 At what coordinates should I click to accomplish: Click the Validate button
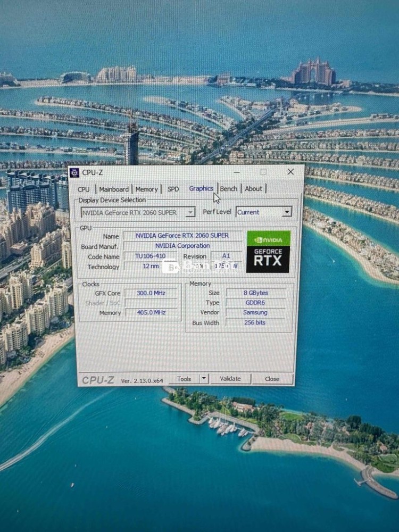[x=230, y=379]
